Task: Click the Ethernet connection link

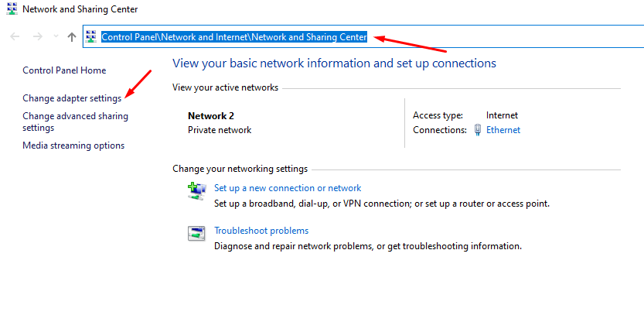Action: [503, 130]
